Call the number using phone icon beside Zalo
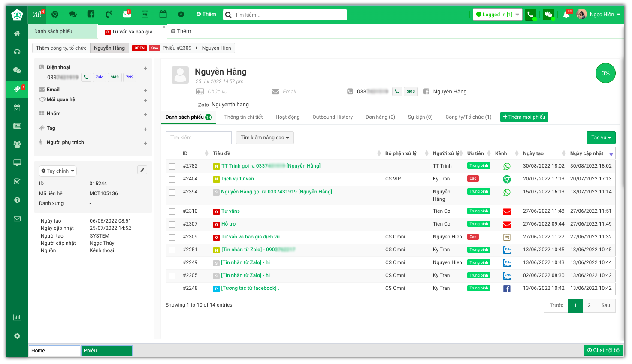 point(86,78)
